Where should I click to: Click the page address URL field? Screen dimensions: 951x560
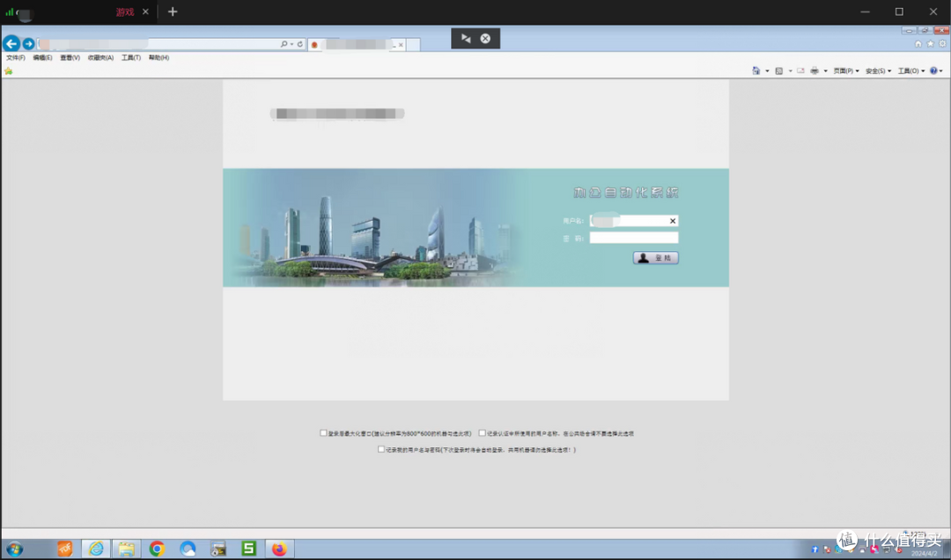pos(158,44)
